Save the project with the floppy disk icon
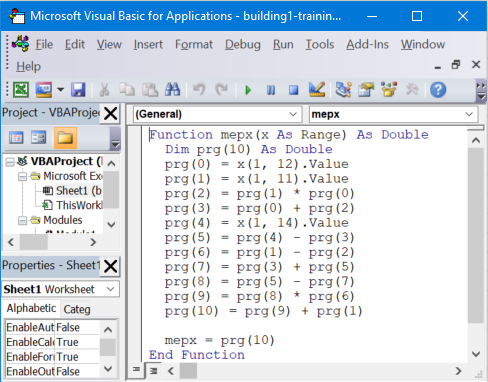 pos(78,90)
